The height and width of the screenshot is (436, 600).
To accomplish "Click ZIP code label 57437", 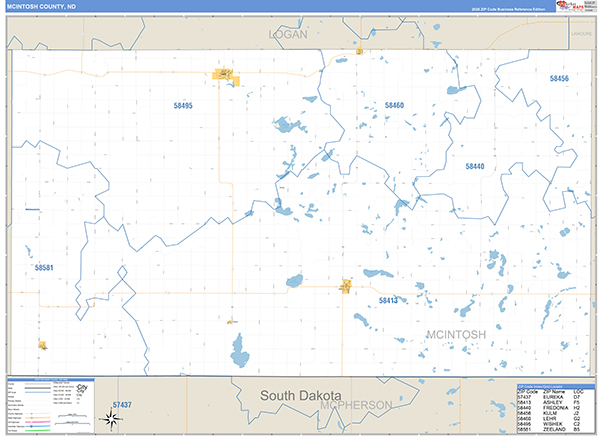I will 121,404.
